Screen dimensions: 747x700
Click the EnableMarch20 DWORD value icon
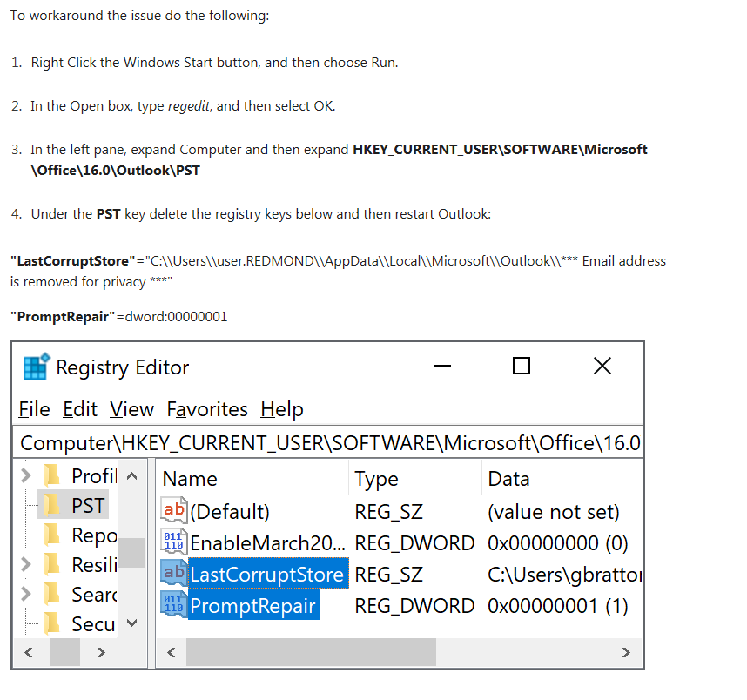[174, 542]
